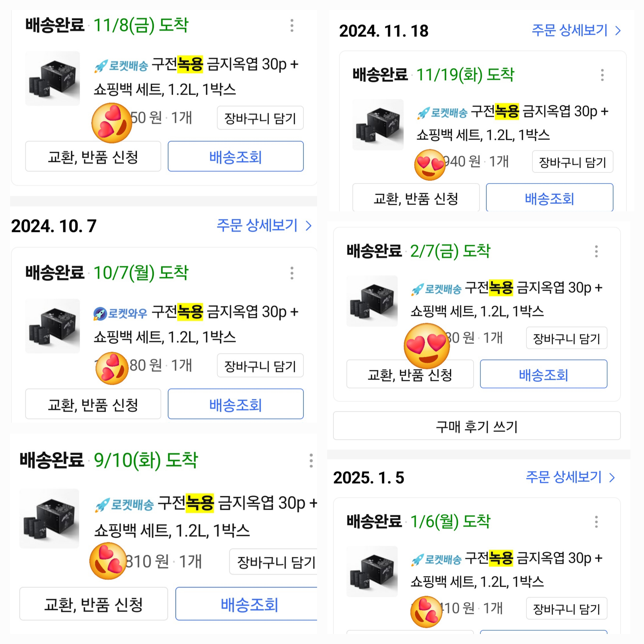The width and height of the screenshot is (644, 644).
Task: Click 교환, 반품 신청 for 10/7 order
Action: (x=93, y=404)
